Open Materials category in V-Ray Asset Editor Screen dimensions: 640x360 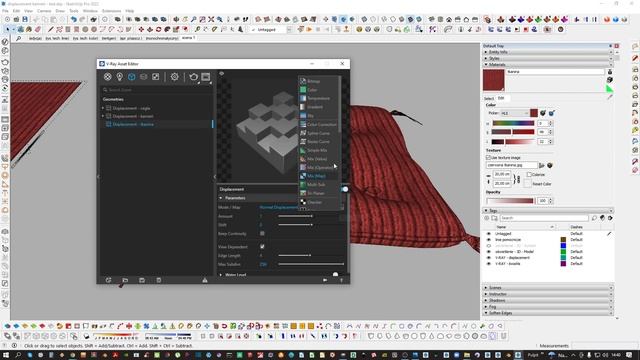point(107,77)
